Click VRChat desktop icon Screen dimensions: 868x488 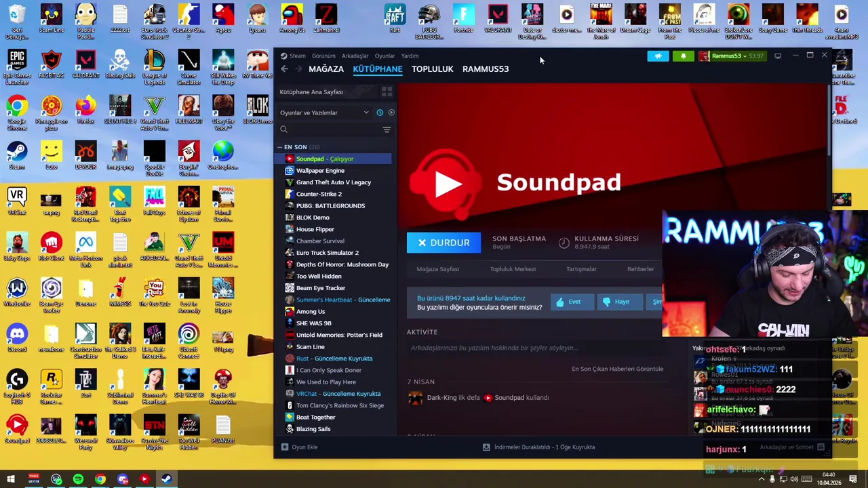point(17,201)
